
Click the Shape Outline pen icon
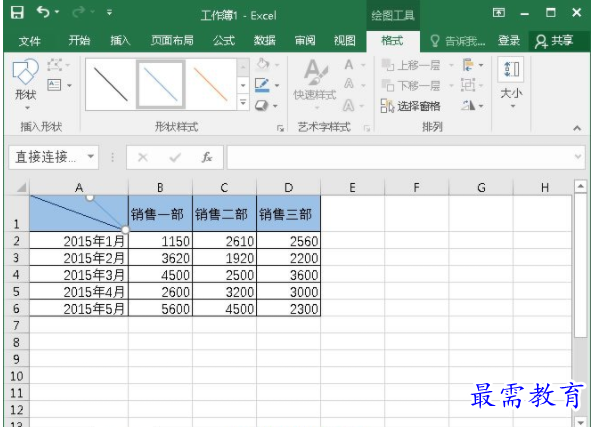pyautogui.click(x=262, y=85)
